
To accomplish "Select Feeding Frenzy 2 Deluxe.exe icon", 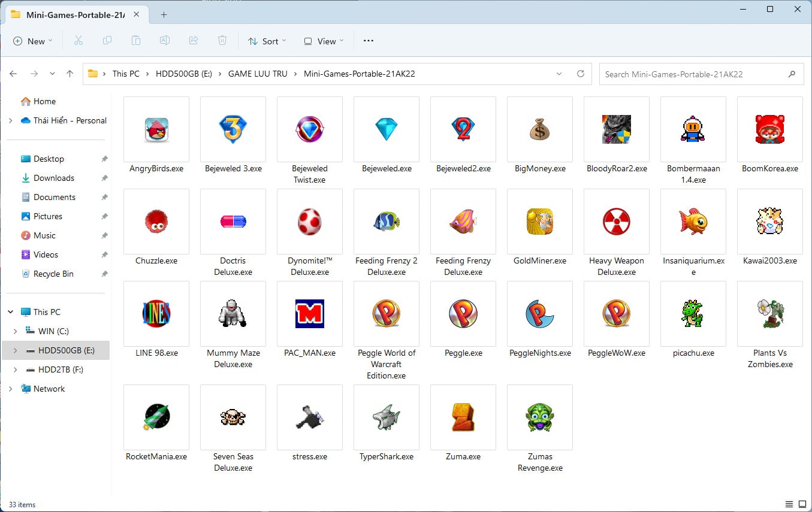I will click(387, 222).
